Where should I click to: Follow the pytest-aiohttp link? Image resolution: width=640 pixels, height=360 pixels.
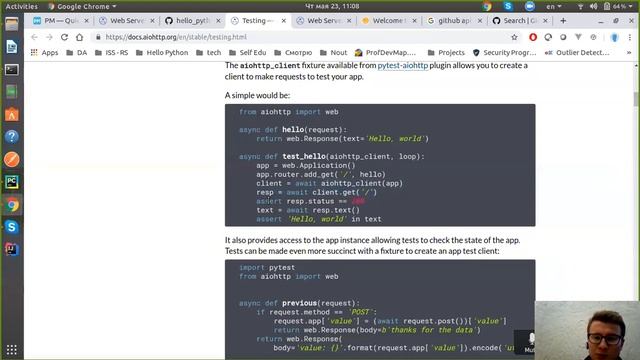tap(402, 65)
